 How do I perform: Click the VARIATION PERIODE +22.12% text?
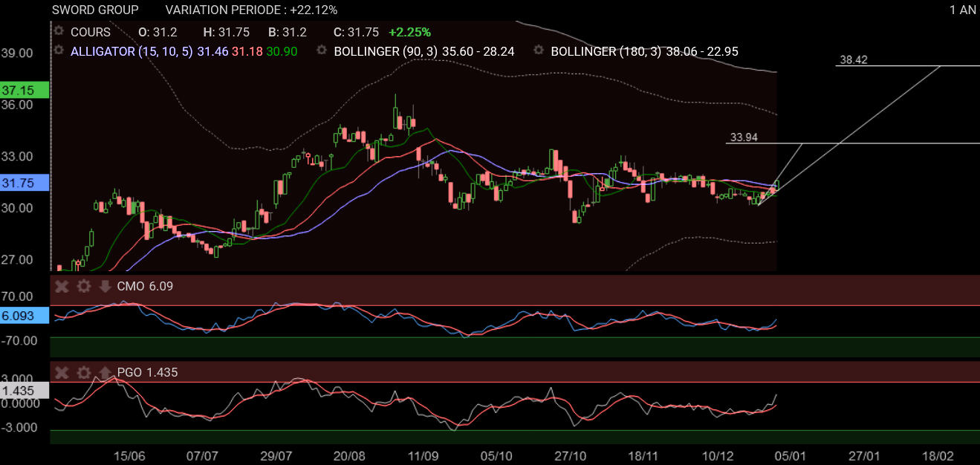(251, 10)
